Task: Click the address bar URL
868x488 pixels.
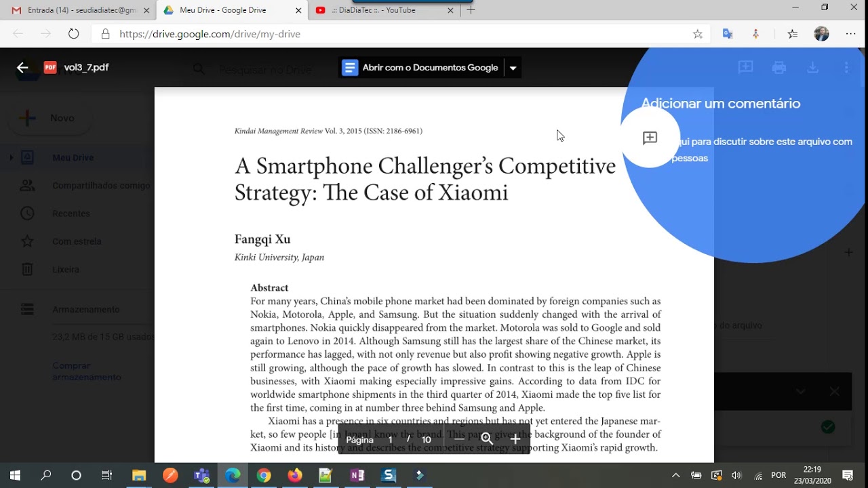Action: click(210, 34)
